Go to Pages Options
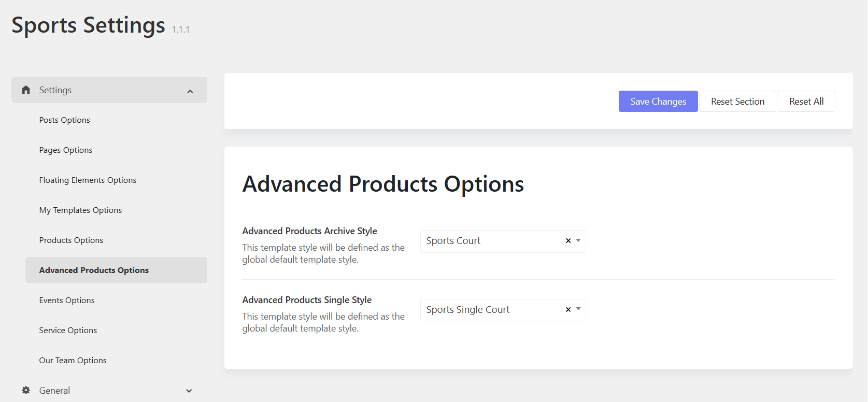Viewport: 868px width, 402px height. click(66, 150)
